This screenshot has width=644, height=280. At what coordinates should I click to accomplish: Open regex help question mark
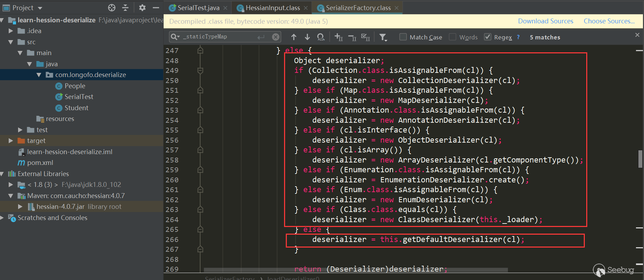(x=518, y=37)
